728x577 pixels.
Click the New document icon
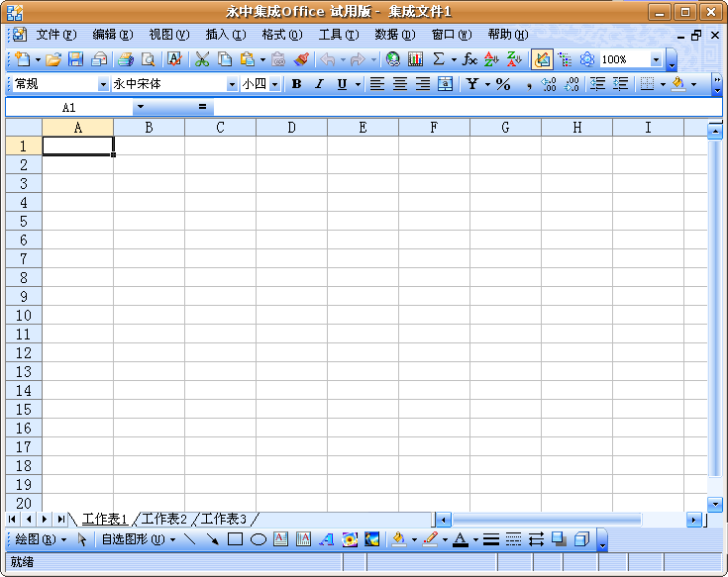click(x=22, y=59)
